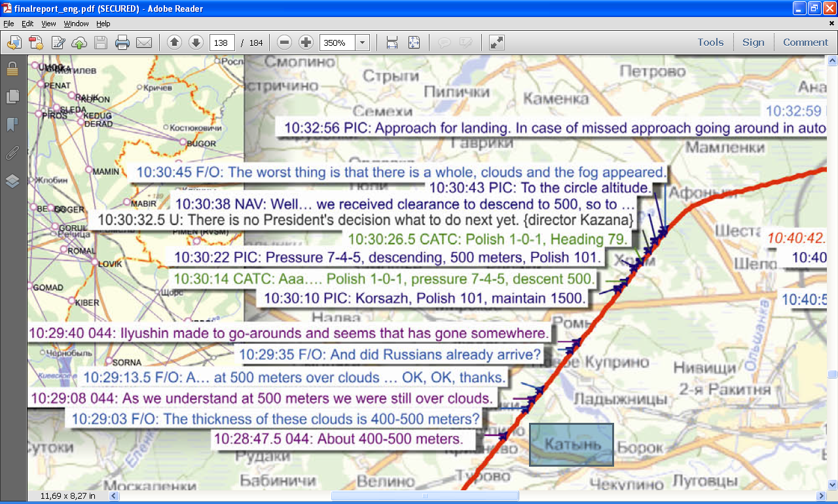This screenshot has width=838, height=504.
Task: Go to previous page with up arrow
Action: pos(174,43)
